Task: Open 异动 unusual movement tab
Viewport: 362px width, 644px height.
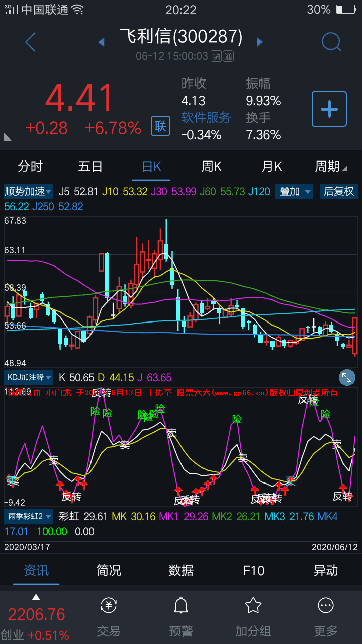Action: (x=326, y=570)
